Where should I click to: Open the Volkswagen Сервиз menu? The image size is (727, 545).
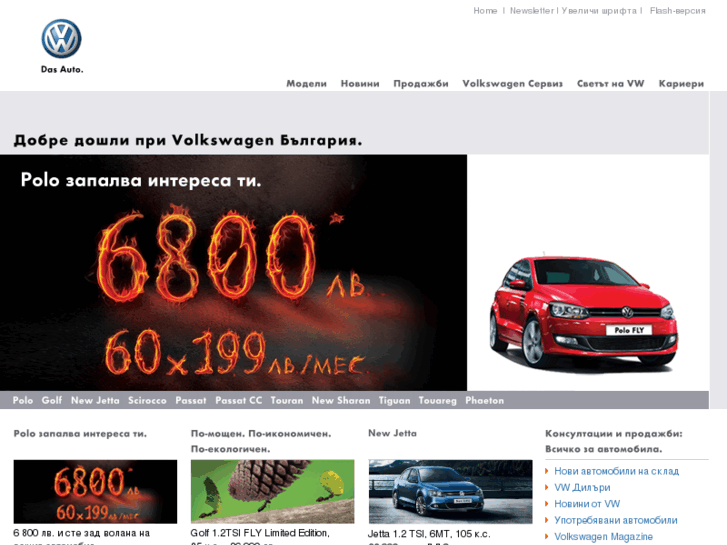click(512, 83)
